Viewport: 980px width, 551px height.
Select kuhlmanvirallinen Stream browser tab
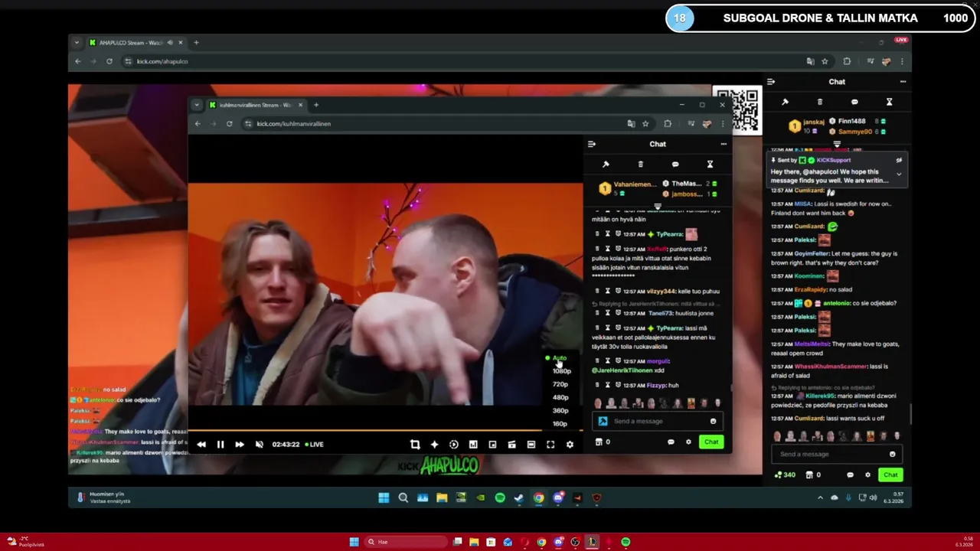[x=256, y=105]
